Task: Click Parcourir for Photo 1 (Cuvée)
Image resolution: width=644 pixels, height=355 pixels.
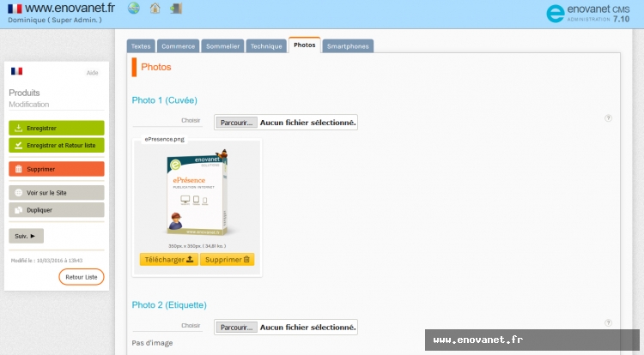Action: tap(237, 123)
